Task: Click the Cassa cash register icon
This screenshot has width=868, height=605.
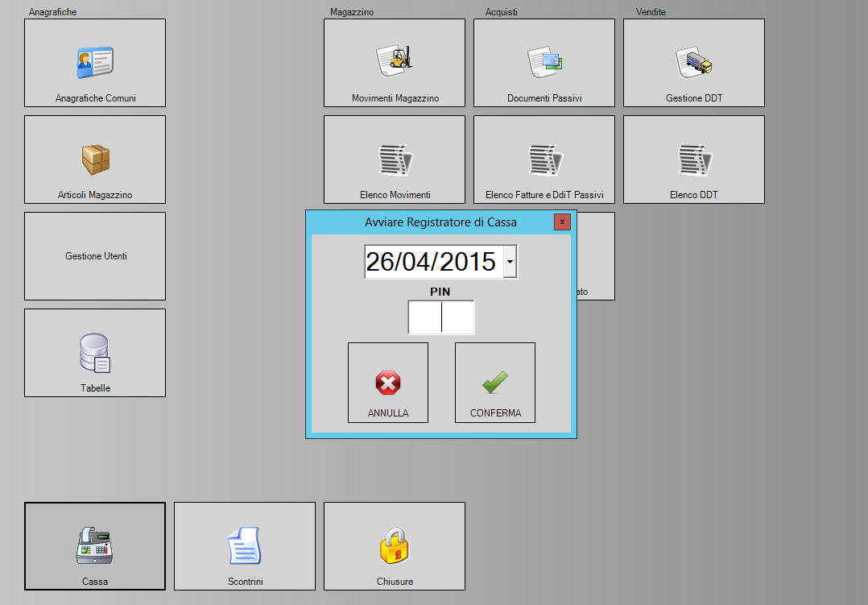Action: click(95, 545)
